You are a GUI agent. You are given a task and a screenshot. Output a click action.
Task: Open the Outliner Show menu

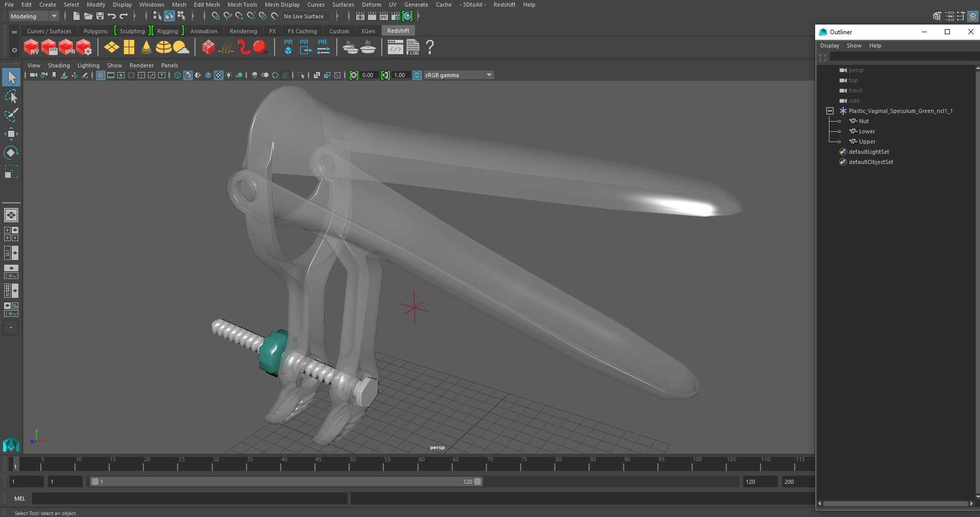854,45
